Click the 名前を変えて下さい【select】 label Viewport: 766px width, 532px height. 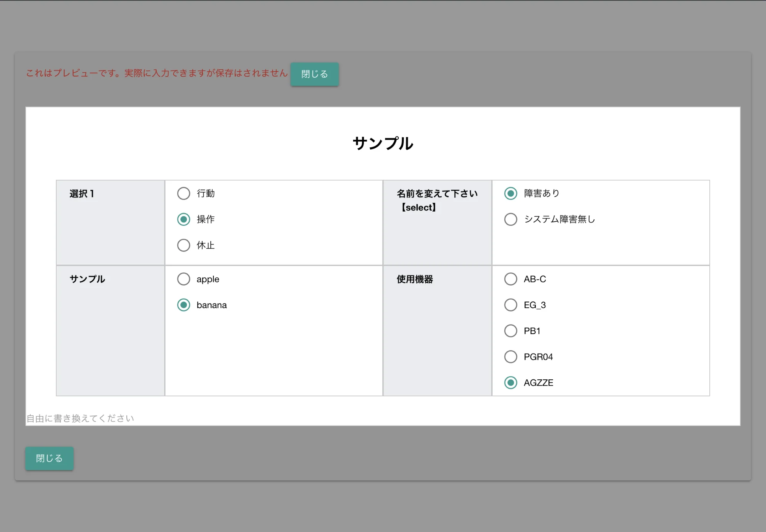pos(437,201)
